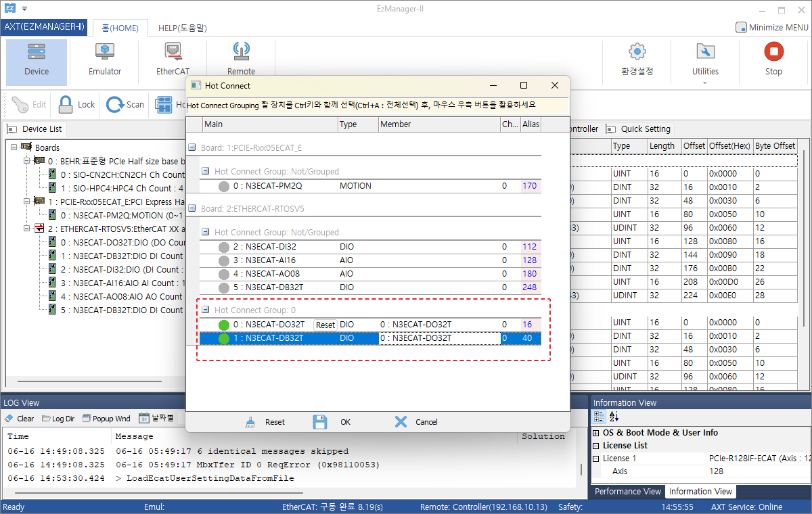Switch to the 홈(HOME) ribbon tab
Image resolution: width=812 pixels, height=514 pixels.
coord(120,28)
